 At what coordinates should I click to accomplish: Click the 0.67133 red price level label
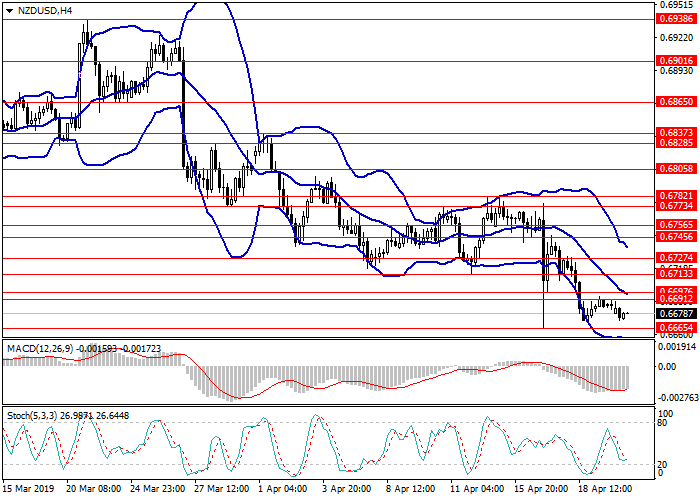(x=674, y=272)
